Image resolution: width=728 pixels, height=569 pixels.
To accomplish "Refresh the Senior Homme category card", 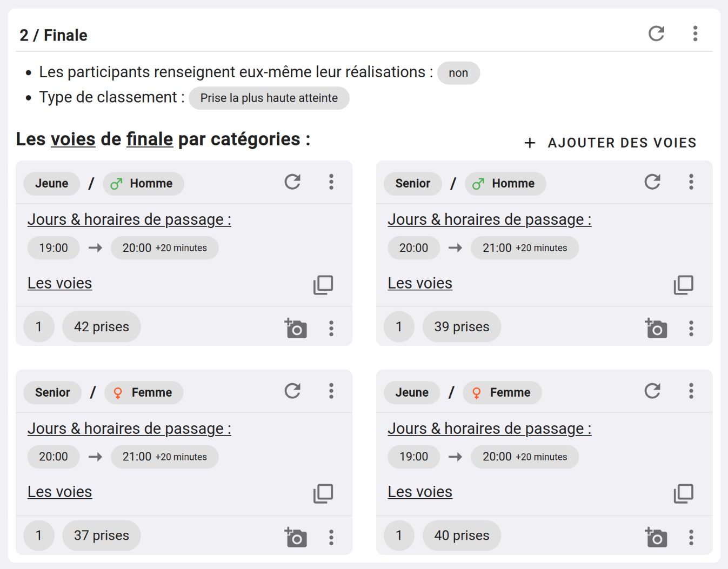I will click(652, 182).
